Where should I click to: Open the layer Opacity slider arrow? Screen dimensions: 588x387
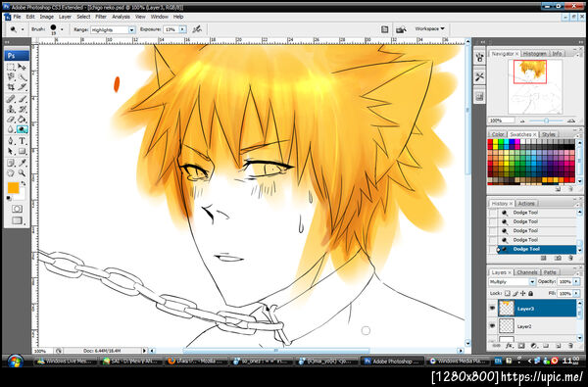(576, 281)
